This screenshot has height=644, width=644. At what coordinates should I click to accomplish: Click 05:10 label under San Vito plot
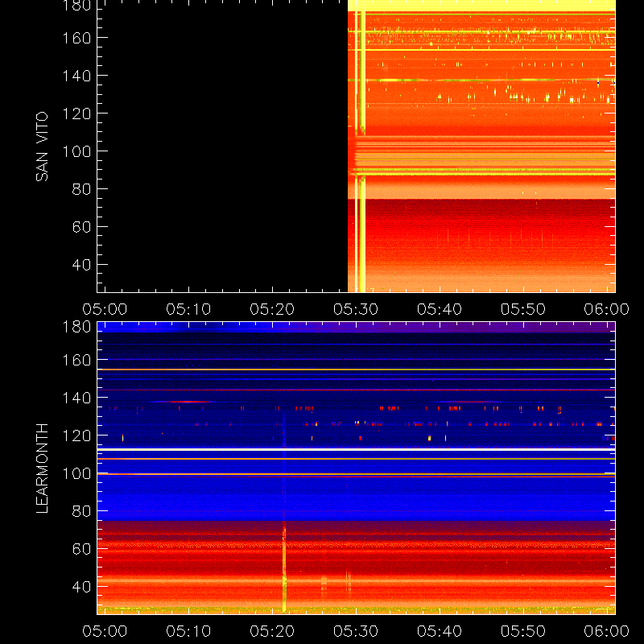click(188, 309)
